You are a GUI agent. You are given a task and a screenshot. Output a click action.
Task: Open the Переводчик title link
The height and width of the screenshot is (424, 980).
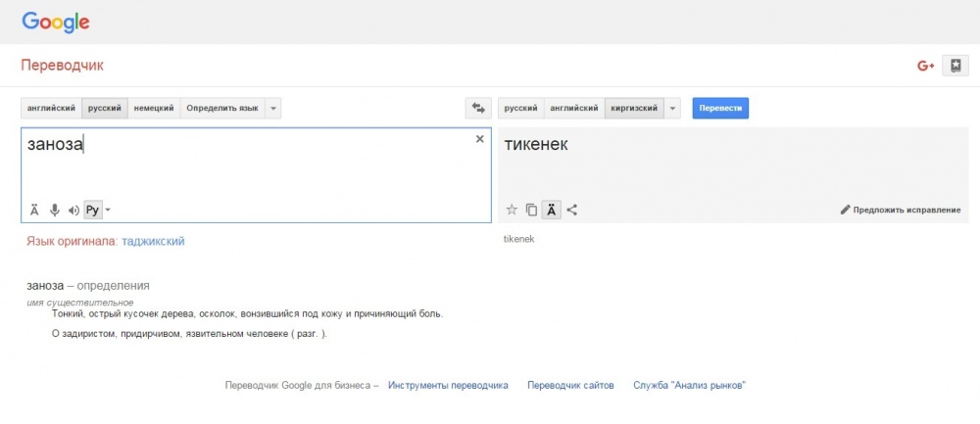(63, 66)
